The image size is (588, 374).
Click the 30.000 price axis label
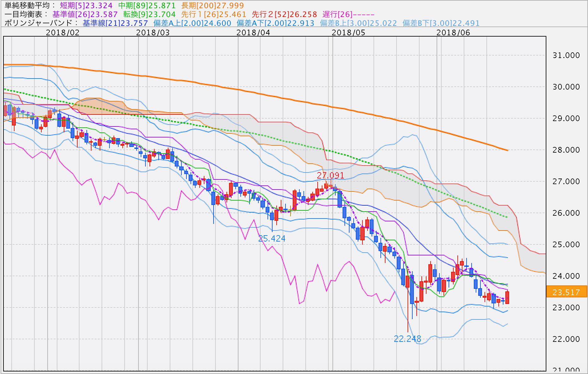coord(566,87)
